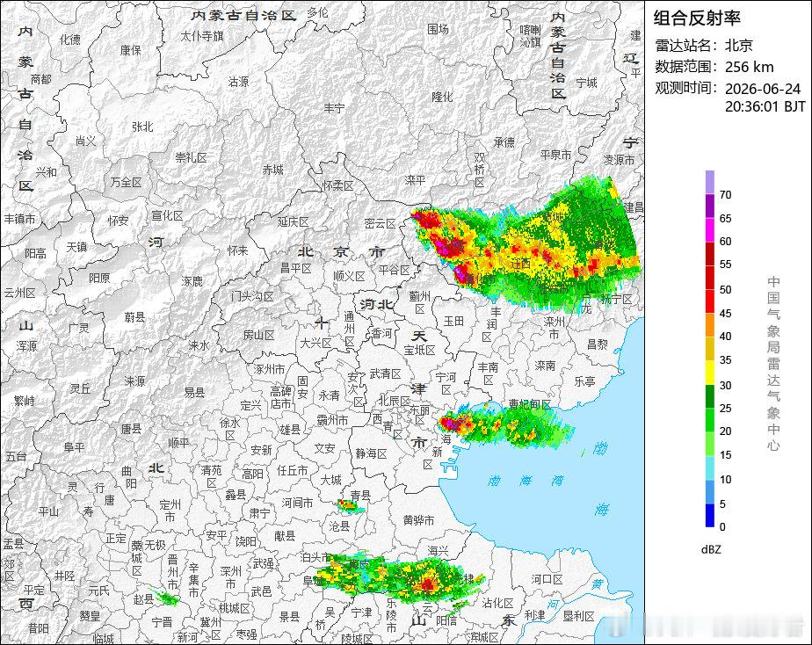Click the 静海区 label
This screenshot has width=812, height=645.
click(372, 453)
